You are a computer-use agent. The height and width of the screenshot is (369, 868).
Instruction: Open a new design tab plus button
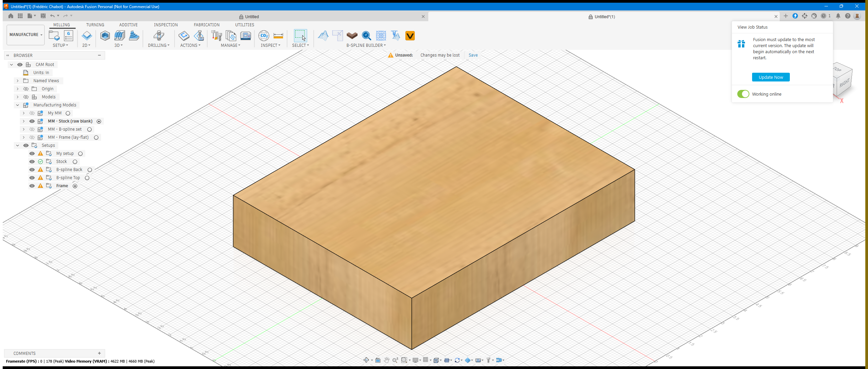click(x=785, y=16)
